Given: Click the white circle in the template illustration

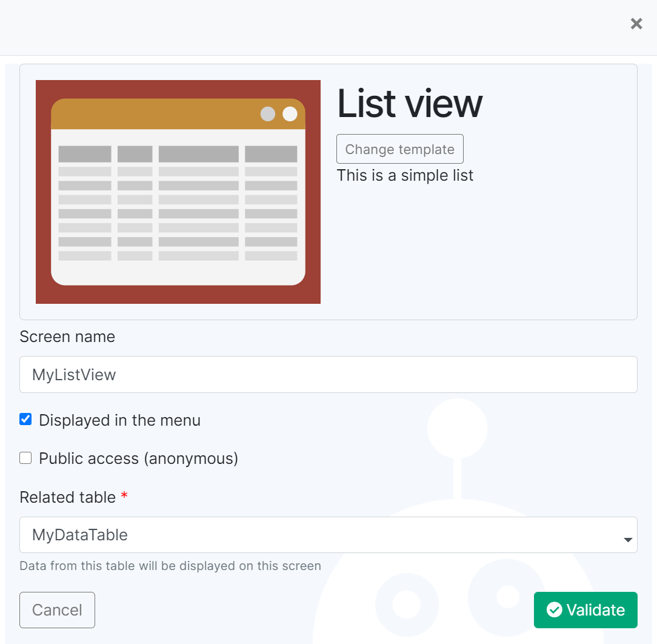Looking at the screenshot, I should (290, 114).
